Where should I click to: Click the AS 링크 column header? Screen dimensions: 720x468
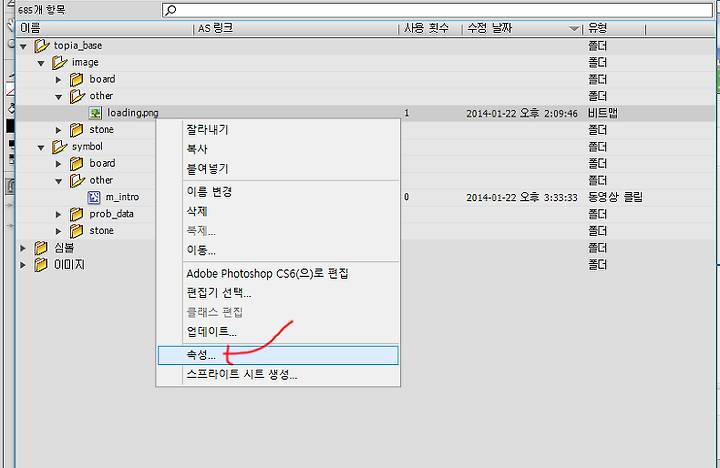295,28
